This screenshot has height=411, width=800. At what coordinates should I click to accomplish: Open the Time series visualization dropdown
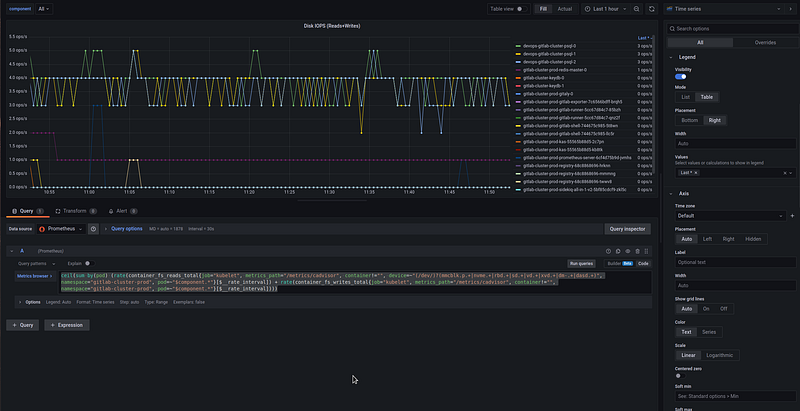pos(723,9)
